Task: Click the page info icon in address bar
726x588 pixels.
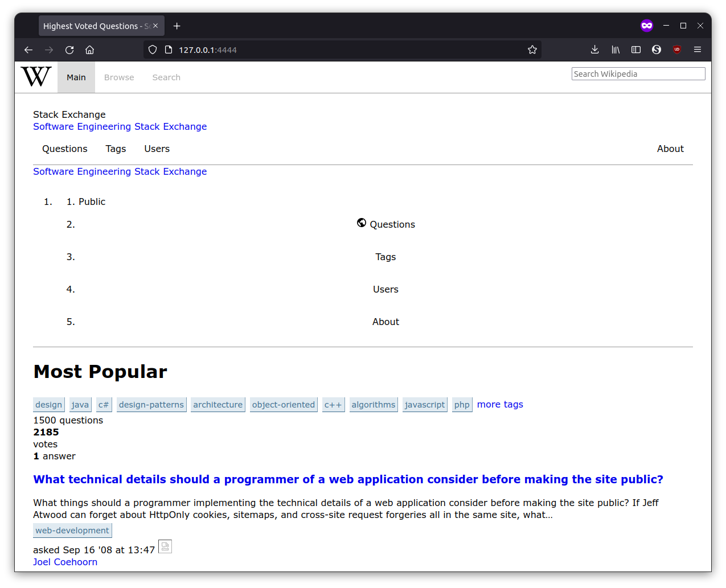Action: (x=169, y=50)
